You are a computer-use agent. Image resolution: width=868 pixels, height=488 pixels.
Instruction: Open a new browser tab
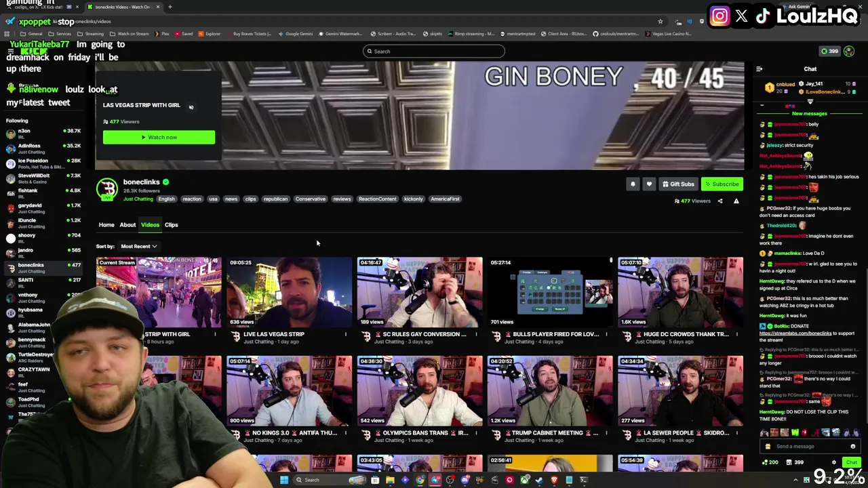click(170, 7)
